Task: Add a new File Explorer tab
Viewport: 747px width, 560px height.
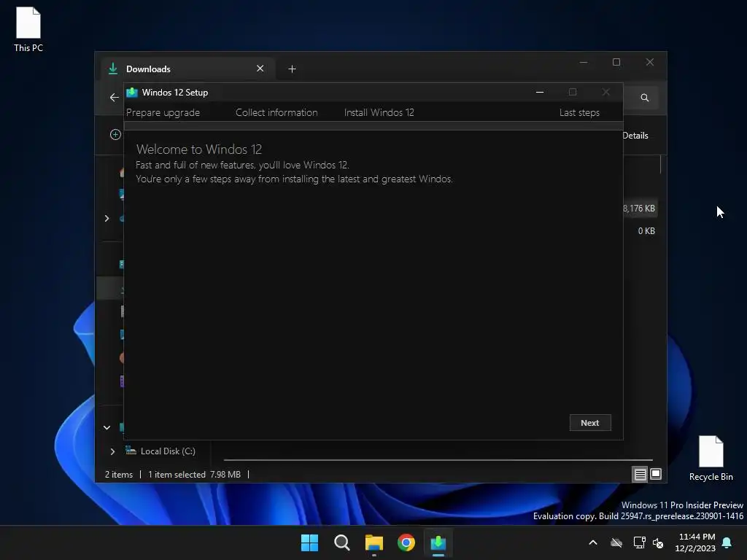Action: pos(292,69)
